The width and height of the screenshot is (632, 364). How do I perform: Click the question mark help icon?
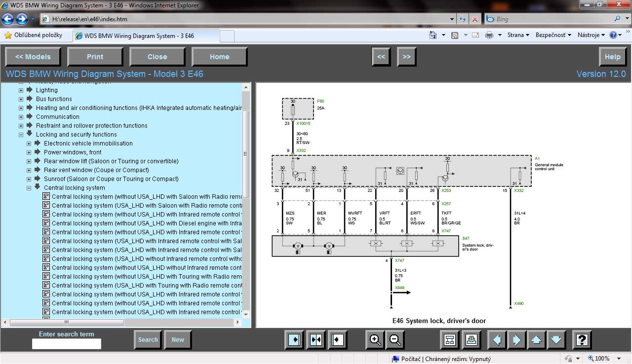point(582,340)
